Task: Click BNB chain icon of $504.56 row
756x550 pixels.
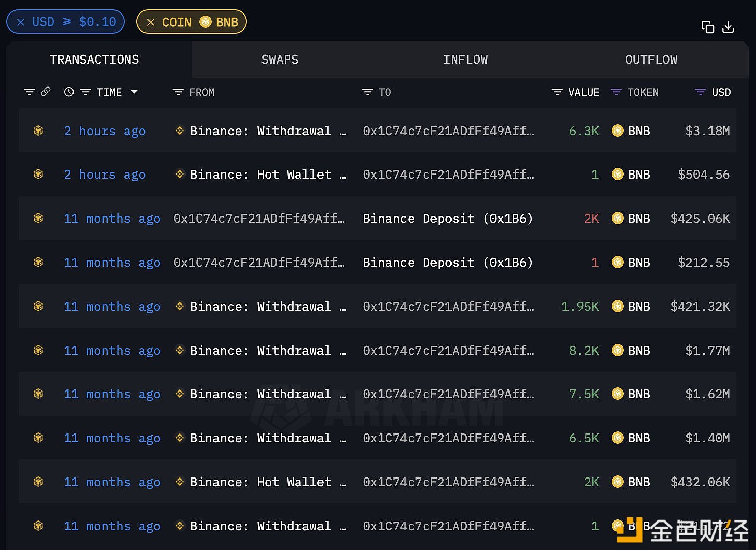Action: (38, 174)
